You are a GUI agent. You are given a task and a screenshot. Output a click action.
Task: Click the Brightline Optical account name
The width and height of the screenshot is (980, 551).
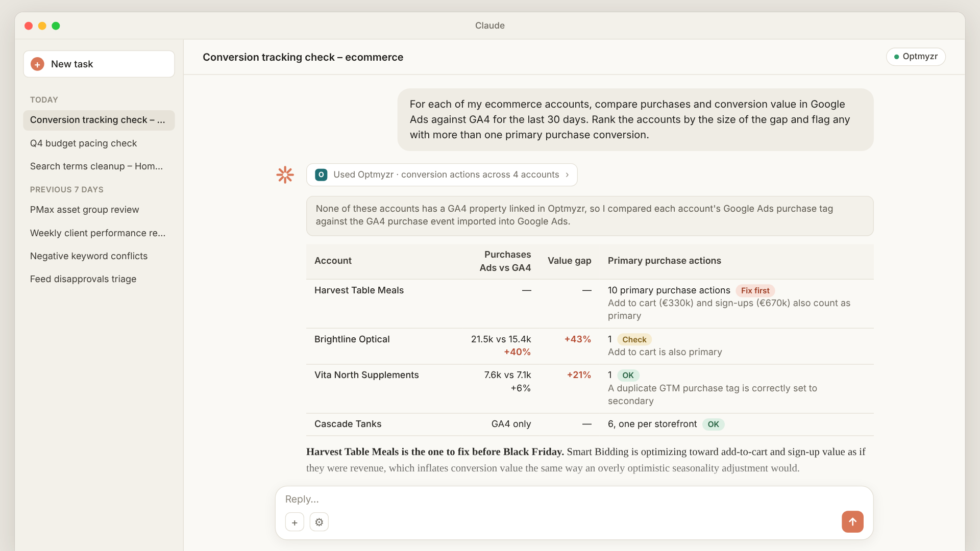click(352, 339)
